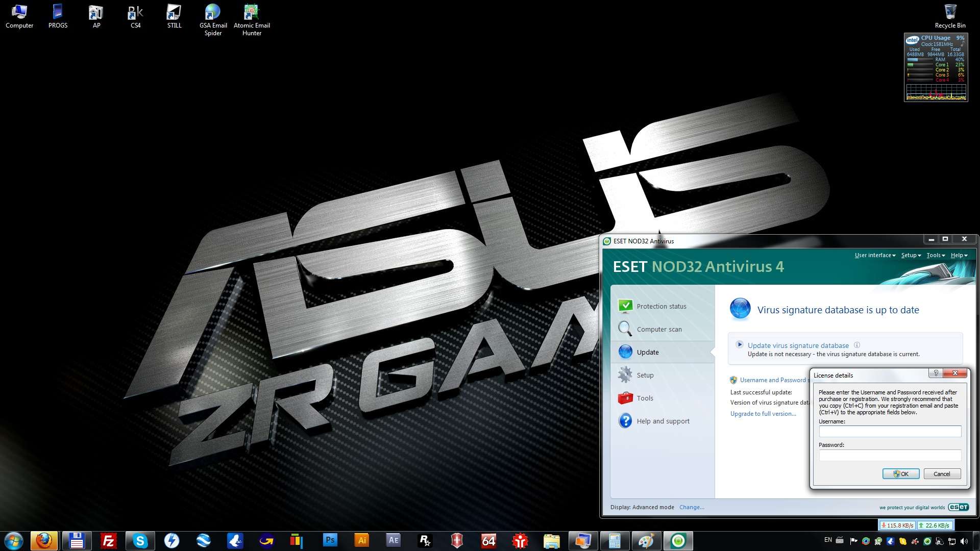Open the Paint palette taskbar app
This screenshot has width=980, height=551.
coord(646,541)
